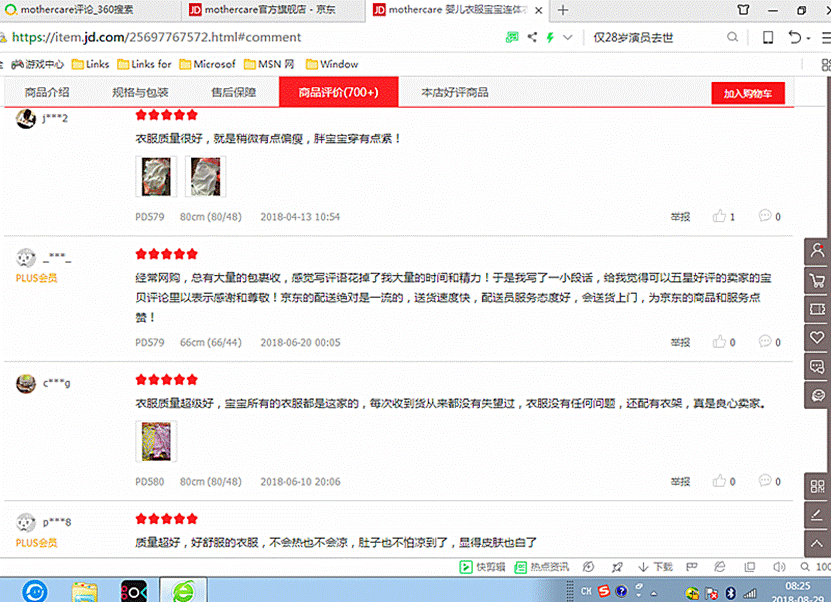
Task: Toggle the lightning speed mode icon
Action: [549, 38]
